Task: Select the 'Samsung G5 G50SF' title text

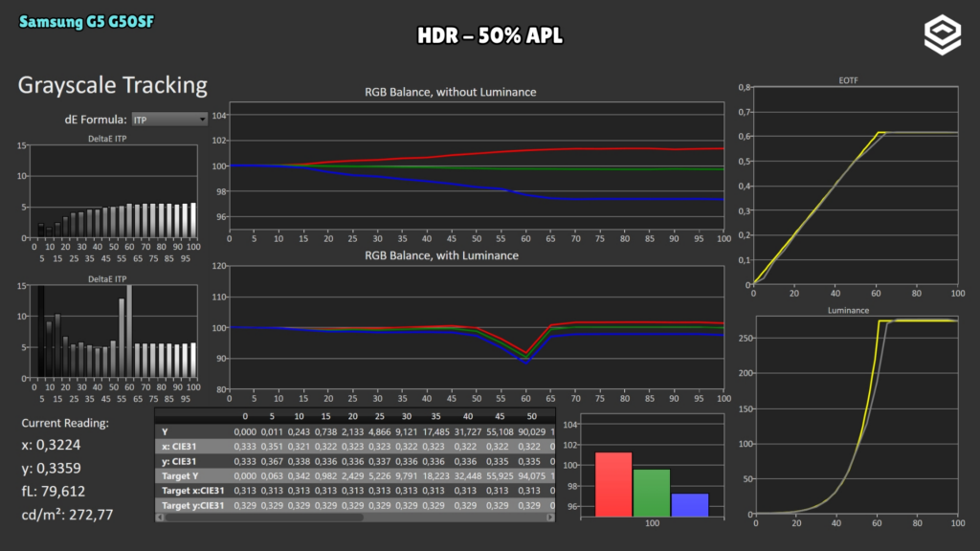Action: point(86,22)
